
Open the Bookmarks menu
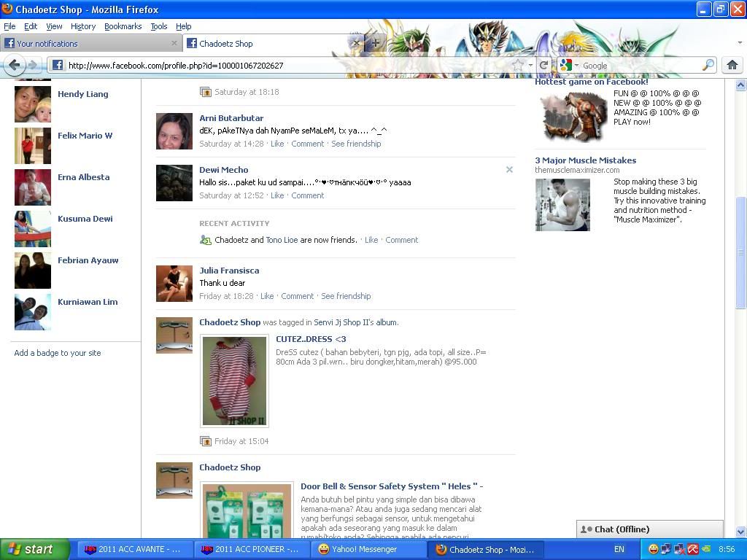(123, 26)
